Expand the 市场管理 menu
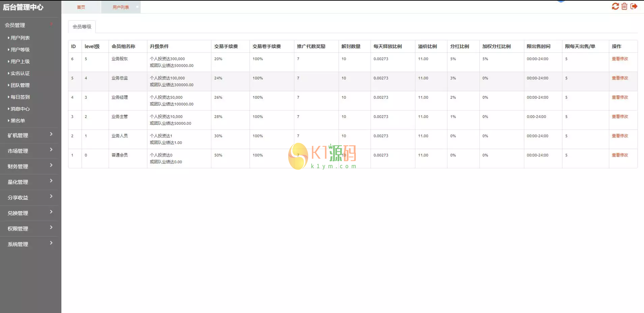644x313 pixels. click(29, 151)
